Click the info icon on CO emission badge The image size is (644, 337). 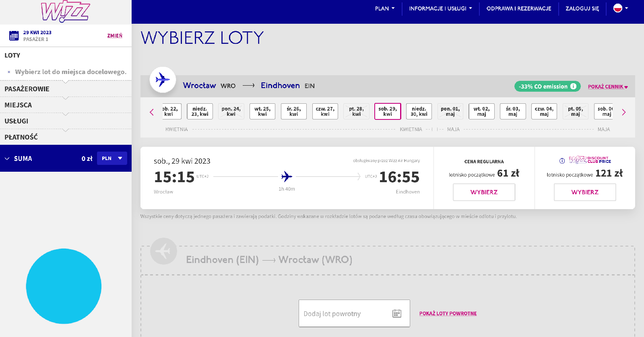(573, 86)
